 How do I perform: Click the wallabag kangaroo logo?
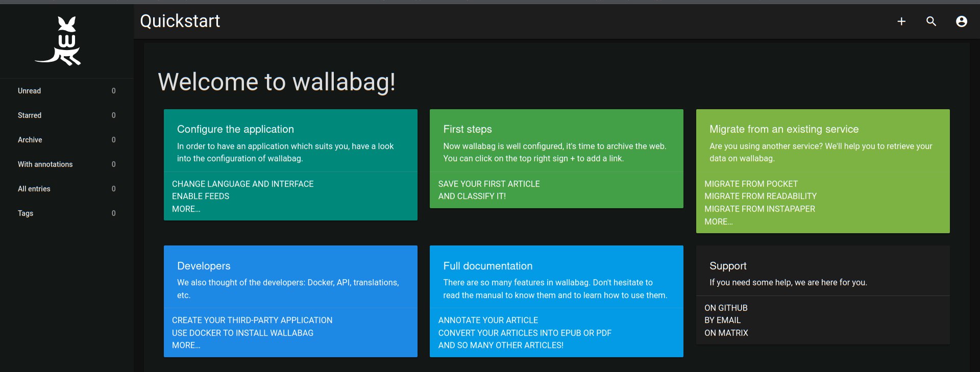tap(58, 41)
